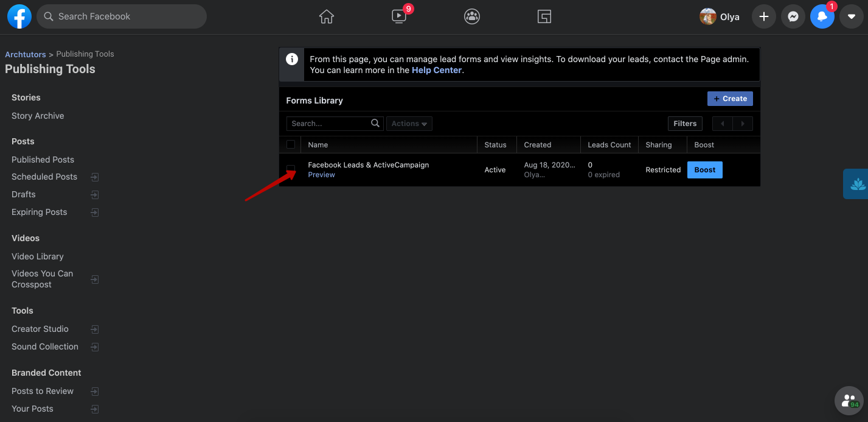The width and height of the screenshot is (868, 422).
Task: Open the Gaming icon in top bar
Action: pyautogui.click(x=544, y=17)
